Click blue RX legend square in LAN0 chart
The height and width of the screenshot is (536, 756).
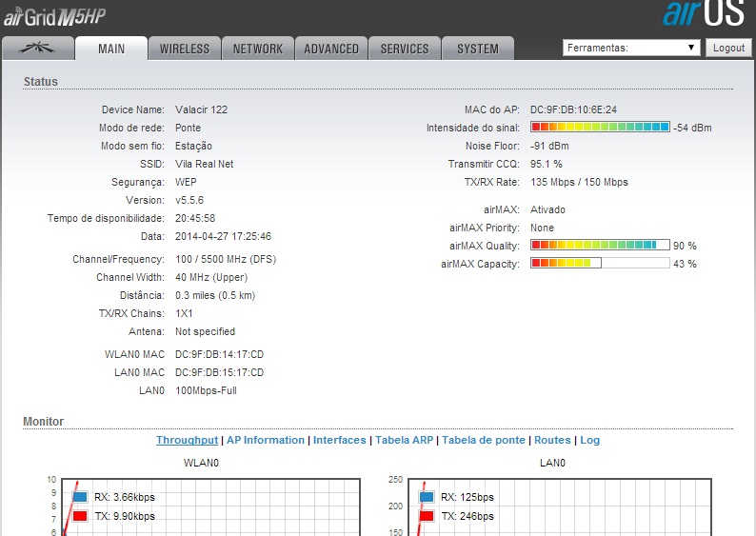coord(427,496)
